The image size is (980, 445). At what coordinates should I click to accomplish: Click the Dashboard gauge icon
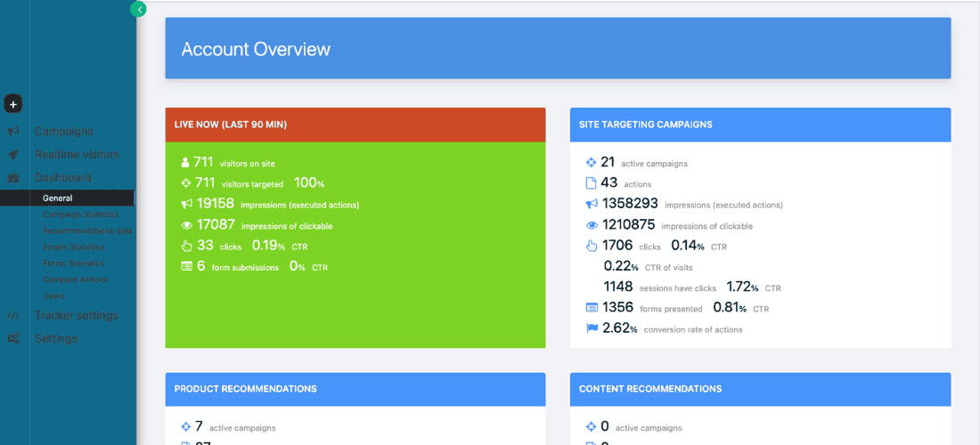[13, 178]
